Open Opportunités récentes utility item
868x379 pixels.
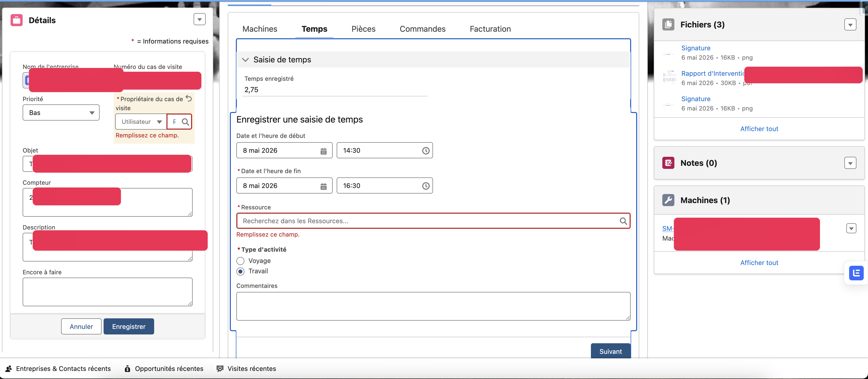point(164,368)
